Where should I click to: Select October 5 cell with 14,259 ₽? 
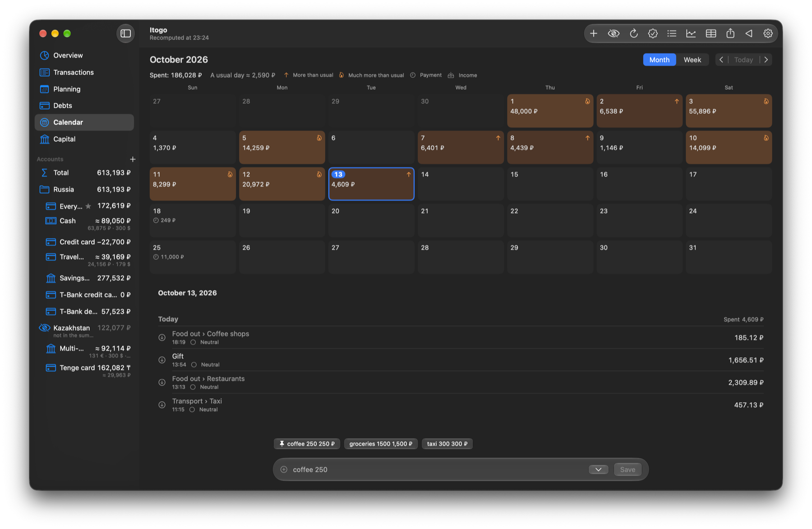[x=282, y=147]
